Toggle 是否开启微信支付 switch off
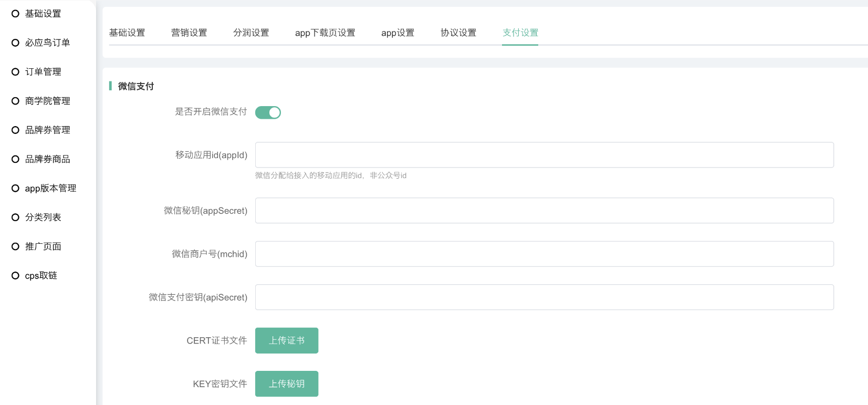Screen dimensions: 868x405 coord(268,112)
